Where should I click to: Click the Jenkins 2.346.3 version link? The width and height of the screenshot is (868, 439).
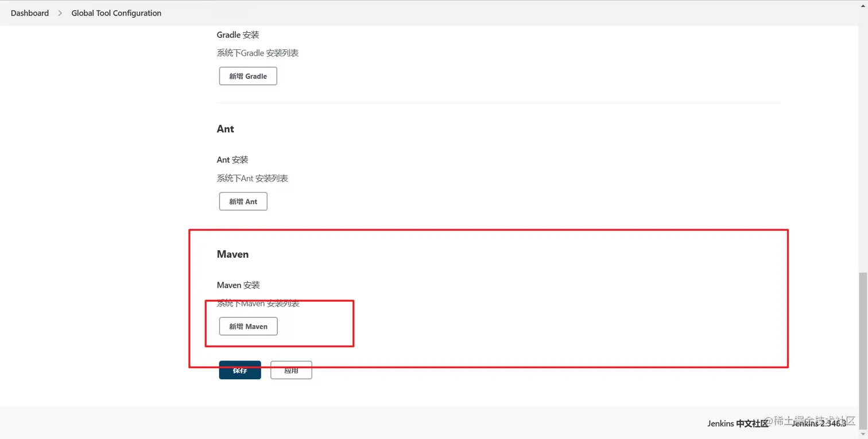819,424
